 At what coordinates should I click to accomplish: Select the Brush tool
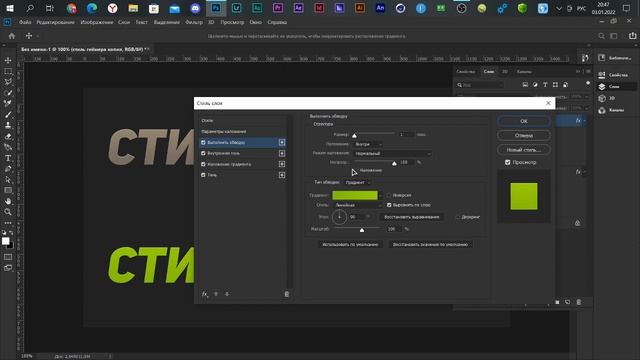click(x=8, y=115)
